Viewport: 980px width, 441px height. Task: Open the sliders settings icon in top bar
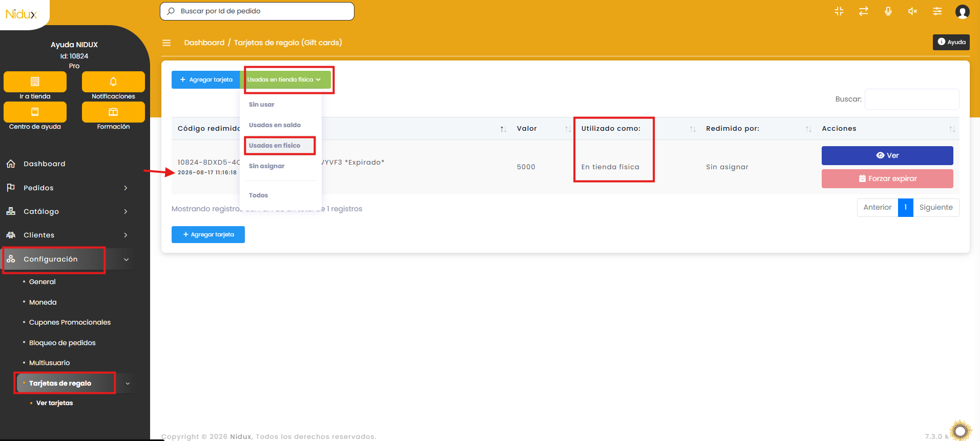(x=937, y=11)
